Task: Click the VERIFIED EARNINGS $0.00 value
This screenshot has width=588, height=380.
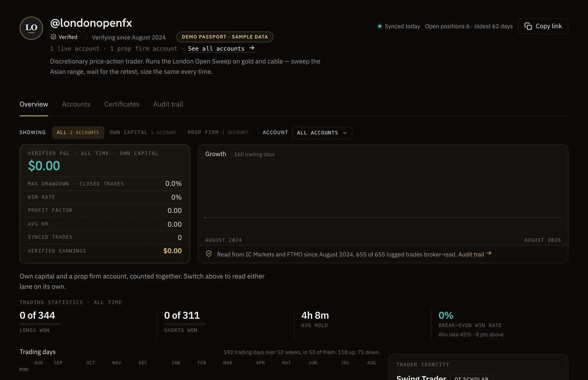Action: [172, 251]
